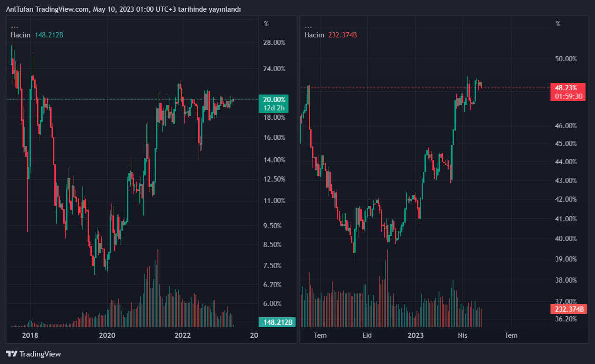Click the Hacim indicator on left chart
595x364 pixels.
point(21,35)
